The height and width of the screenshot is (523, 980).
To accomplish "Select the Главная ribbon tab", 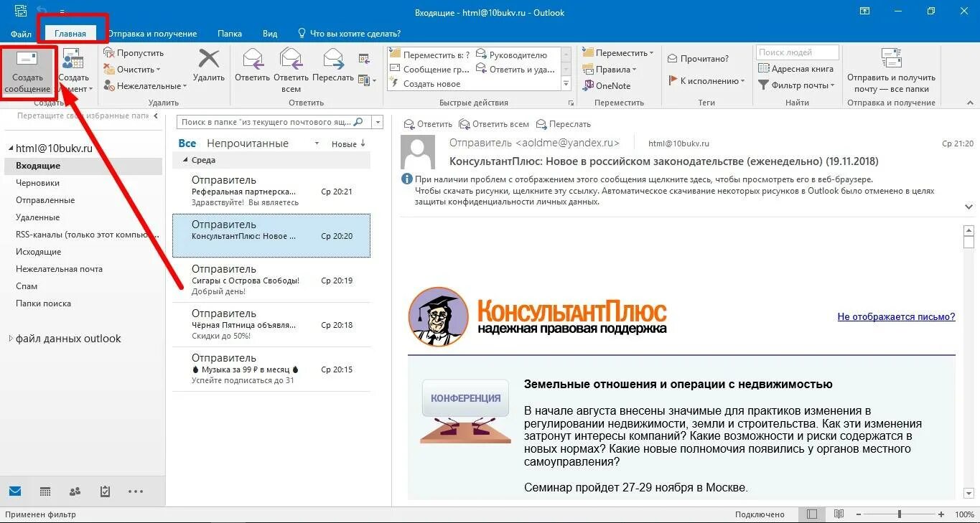I will pyautogui.click(x=70, y=34).
